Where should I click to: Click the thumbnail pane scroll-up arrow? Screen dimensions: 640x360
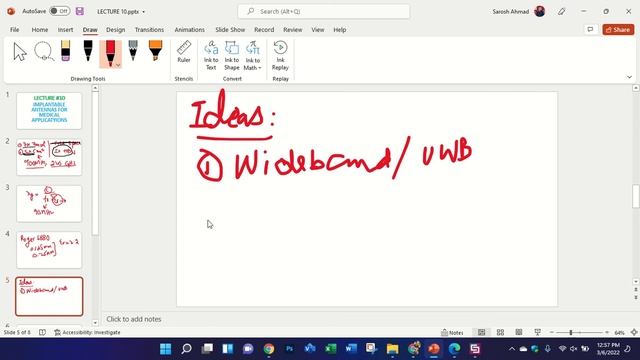[x=95, y=88]
